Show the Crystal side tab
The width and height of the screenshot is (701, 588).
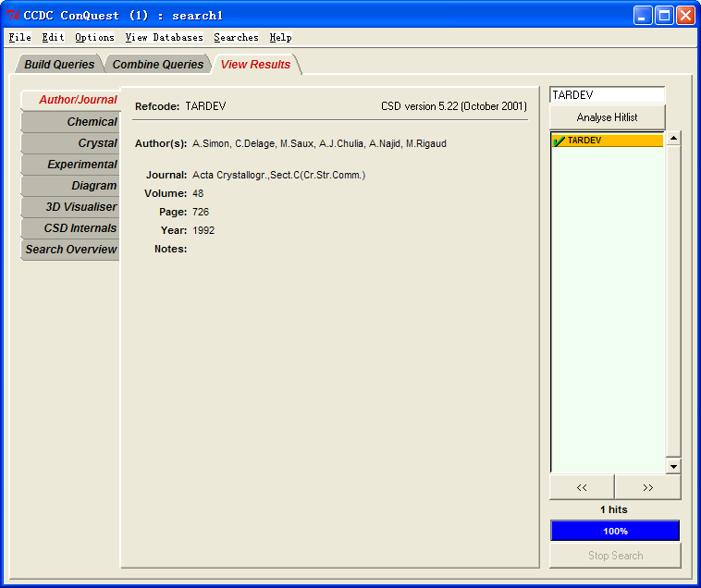pos(71,143)
